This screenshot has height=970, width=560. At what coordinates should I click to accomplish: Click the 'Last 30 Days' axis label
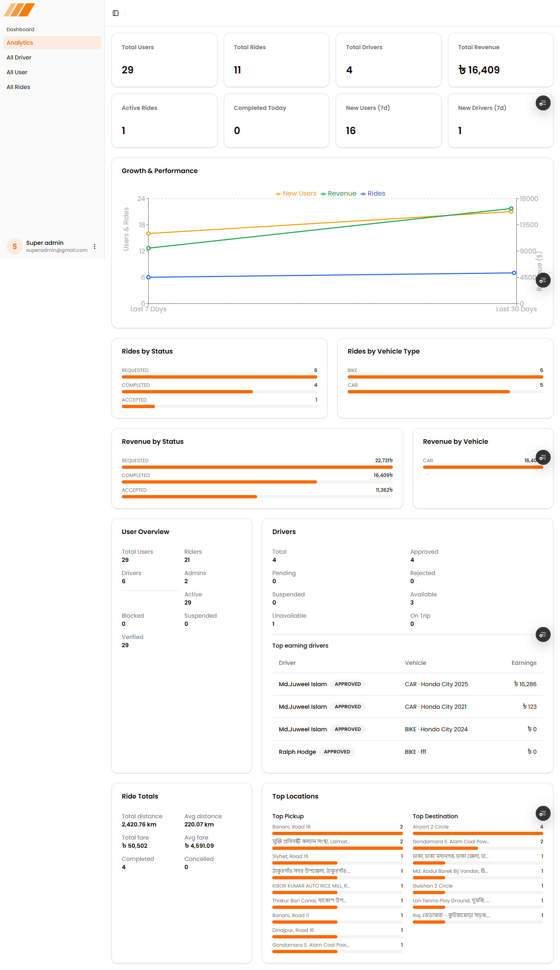(516, 309)
